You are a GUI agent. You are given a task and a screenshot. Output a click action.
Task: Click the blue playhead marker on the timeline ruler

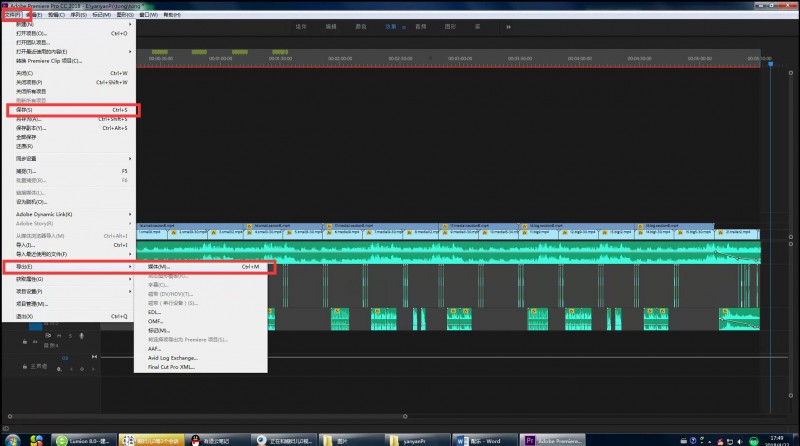pos(770,64)
